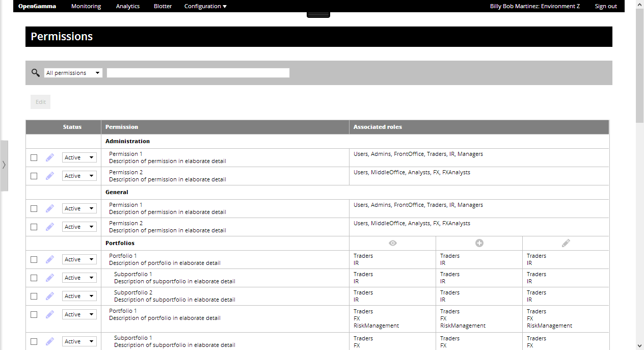Open the All permissions filter dropdown
The image size is (644, 350).
73,72
